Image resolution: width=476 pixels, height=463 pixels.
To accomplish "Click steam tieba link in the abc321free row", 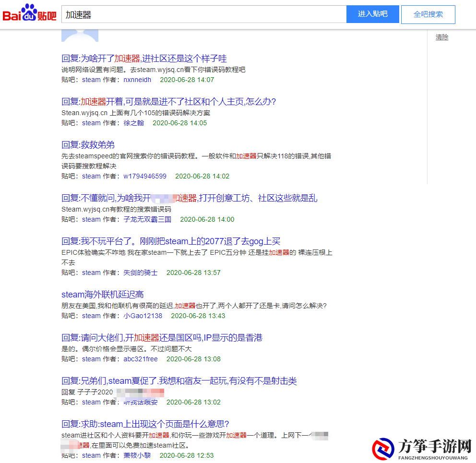I will [91, 359].
